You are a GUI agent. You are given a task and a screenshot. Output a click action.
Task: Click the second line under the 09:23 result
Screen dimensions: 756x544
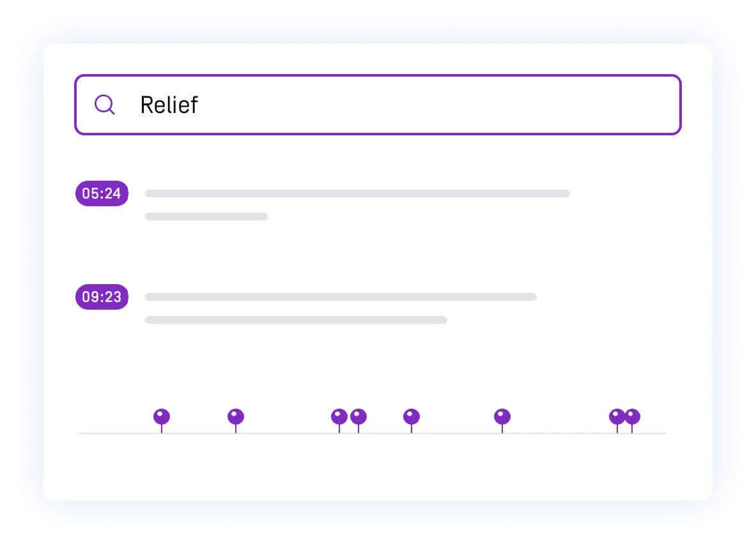296,320
